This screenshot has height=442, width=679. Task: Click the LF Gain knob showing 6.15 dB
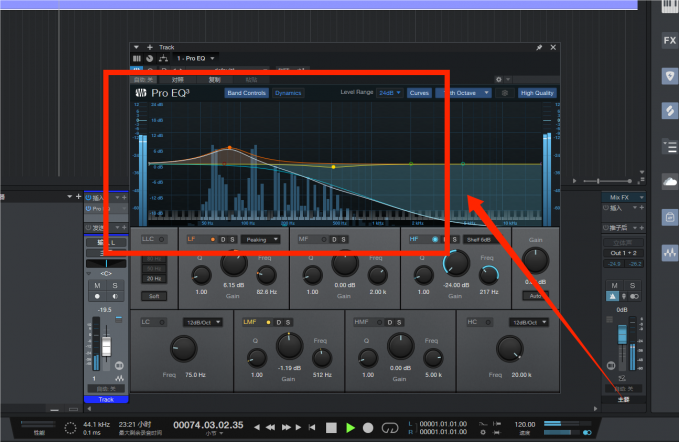(x=234, y=264)
